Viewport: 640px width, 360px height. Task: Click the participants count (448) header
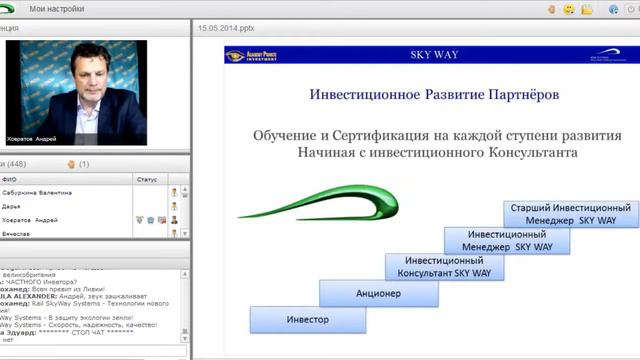13,164
